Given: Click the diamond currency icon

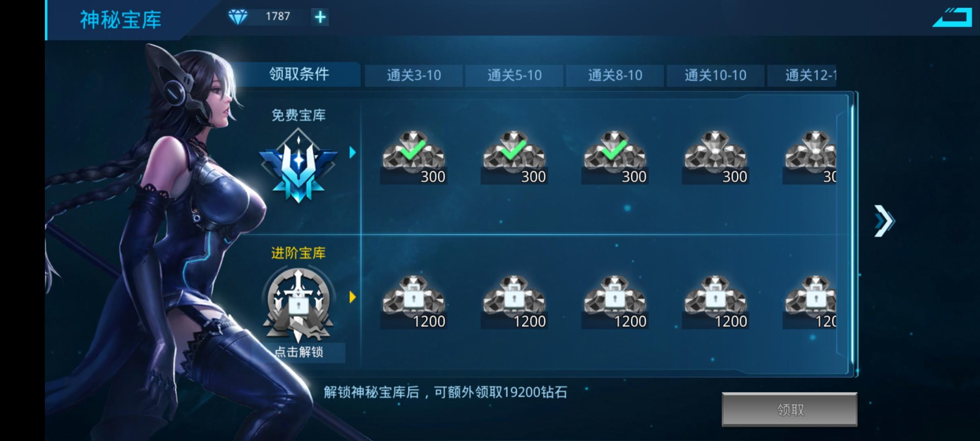Looking at the screenshot, I should [238, 17].
